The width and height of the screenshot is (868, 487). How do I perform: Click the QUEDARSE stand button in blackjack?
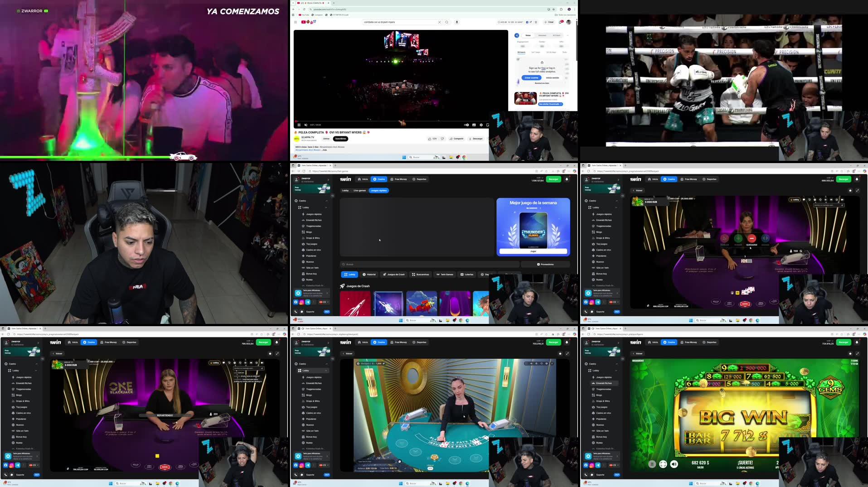click(x=752, y=240)
